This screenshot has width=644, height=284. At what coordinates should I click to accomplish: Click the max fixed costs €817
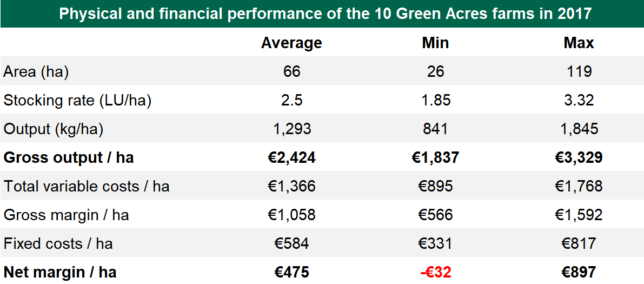coord(579,244)
